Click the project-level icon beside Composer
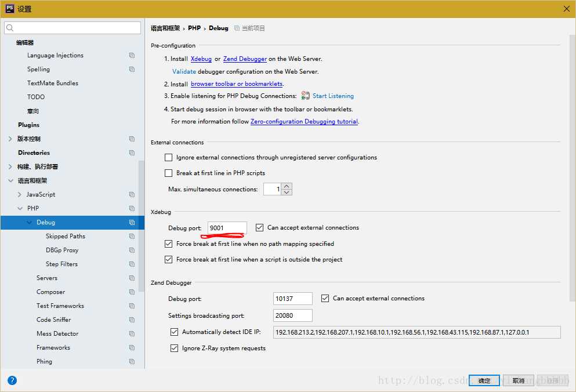 point(132,292)
